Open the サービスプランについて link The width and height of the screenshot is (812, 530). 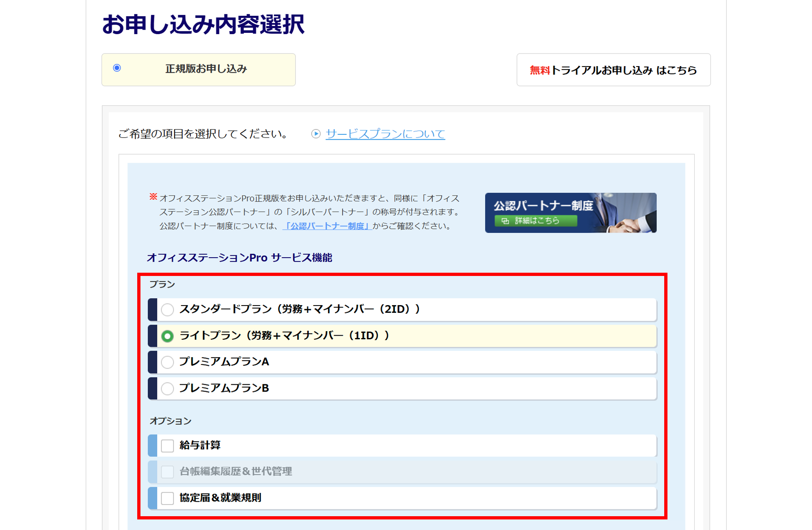pos(385,134)
